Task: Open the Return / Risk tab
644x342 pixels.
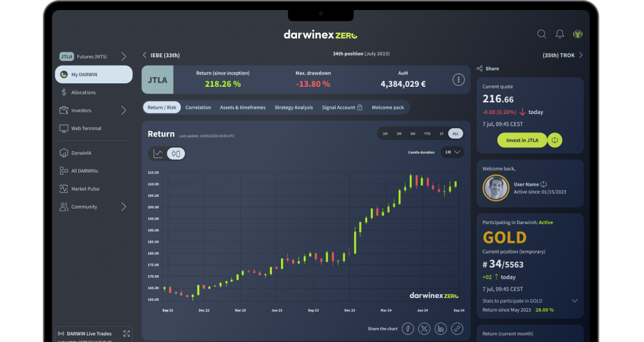Action: pyautogui.click(x=162, y=107)
